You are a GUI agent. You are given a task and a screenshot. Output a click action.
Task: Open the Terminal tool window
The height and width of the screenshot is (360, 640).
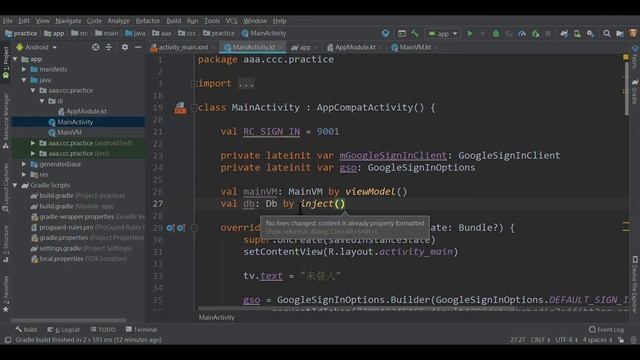141,329
